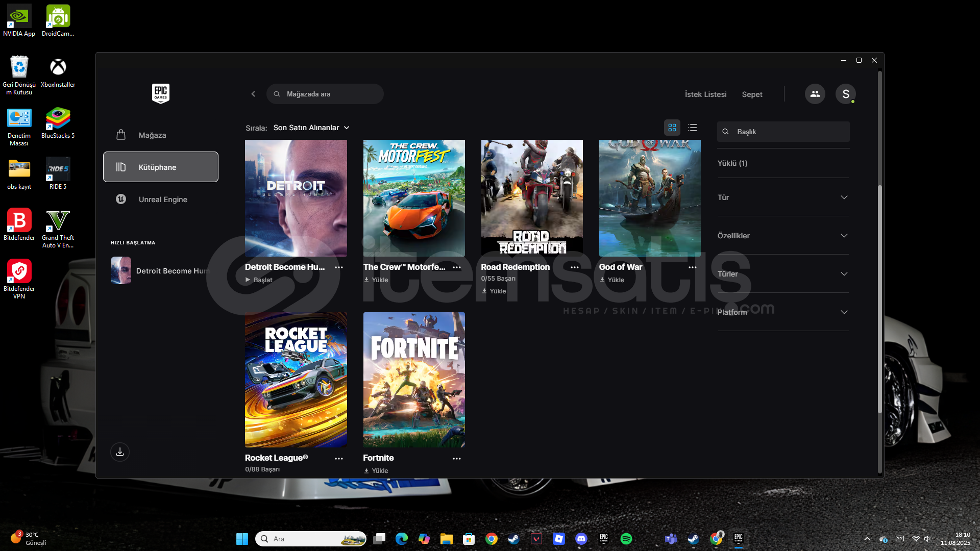Click Yükle under Road Redemption
980x551 pixels.
point(494,291)
